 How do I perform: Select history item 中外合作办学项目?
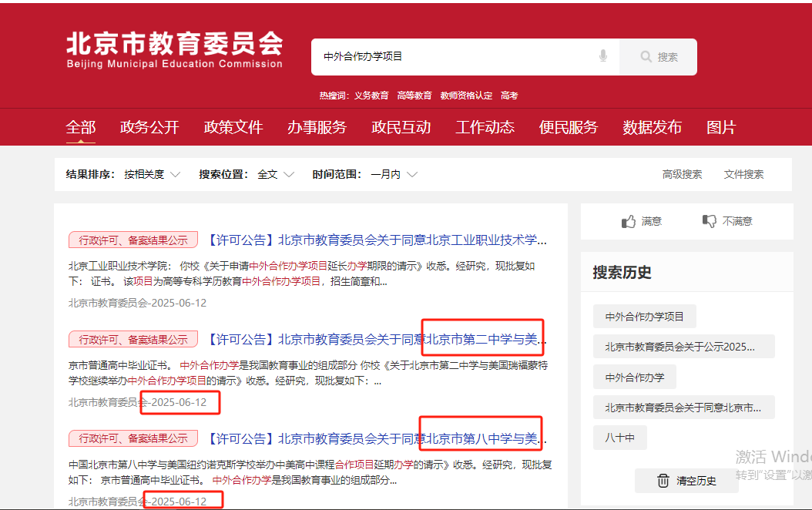(644, 317)
